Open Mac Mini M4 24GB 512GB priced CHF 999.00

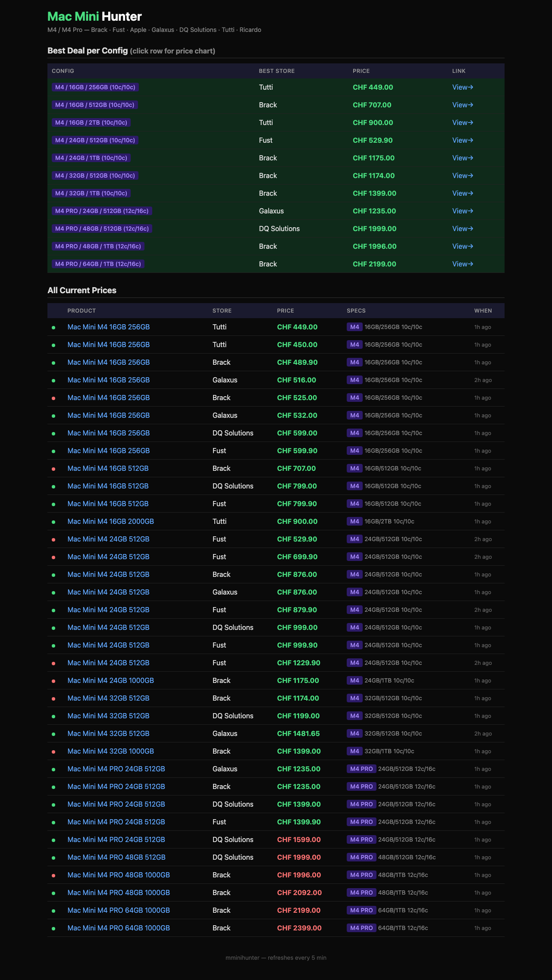coord(109,627)
